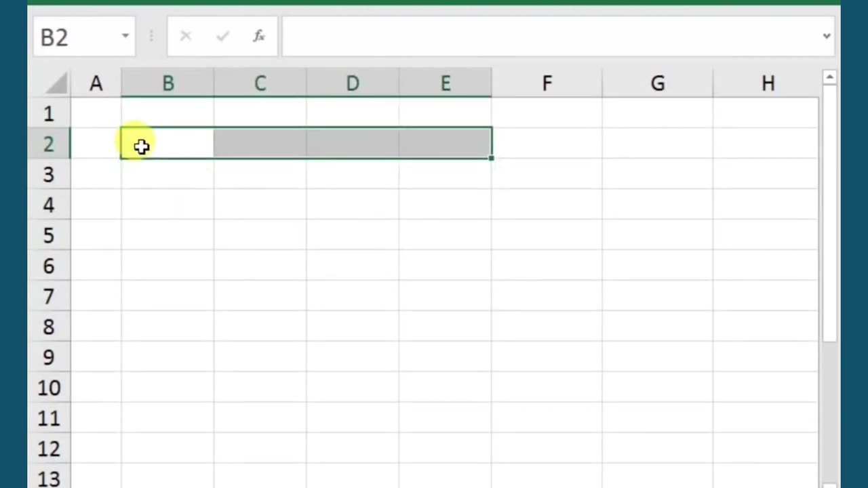868x488 pixels.
Task: Click the fill handle of the selection
Action: coord(492,159)
